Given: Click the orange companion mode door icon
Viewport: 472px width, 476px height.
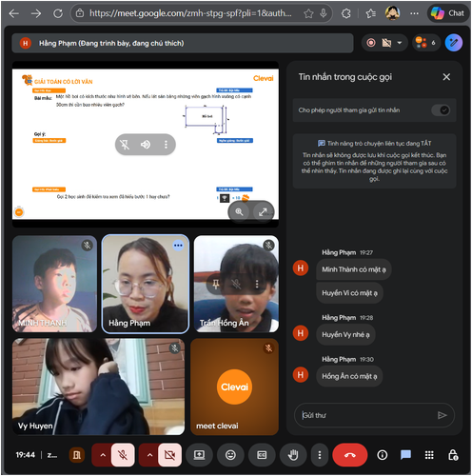Looking at the screenshot, I should pos(77,455).
